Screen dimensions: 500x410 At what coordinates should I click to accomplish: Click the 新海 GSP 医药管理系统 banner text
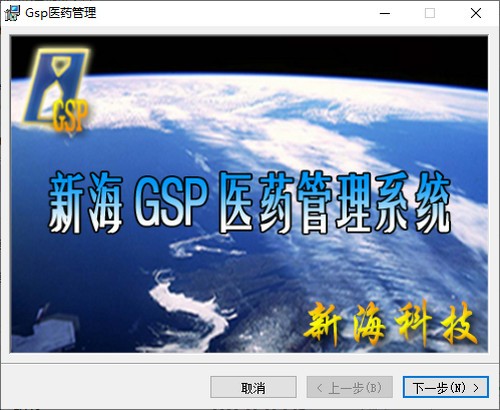249,203
